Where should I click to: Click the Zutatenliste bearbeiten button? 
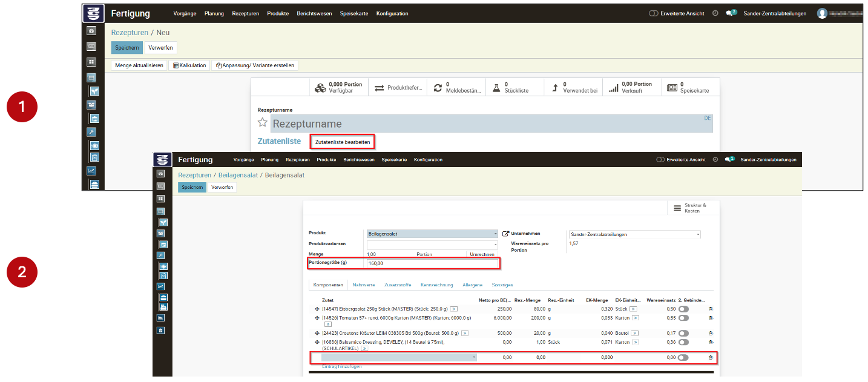[342, 142]
